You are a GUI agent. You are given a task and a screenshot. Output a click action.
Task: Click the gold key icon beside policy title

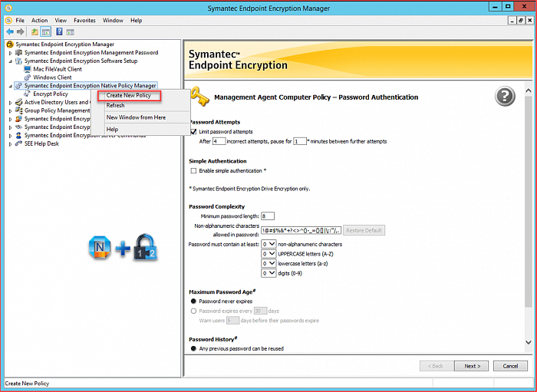(x=199, y=97)
